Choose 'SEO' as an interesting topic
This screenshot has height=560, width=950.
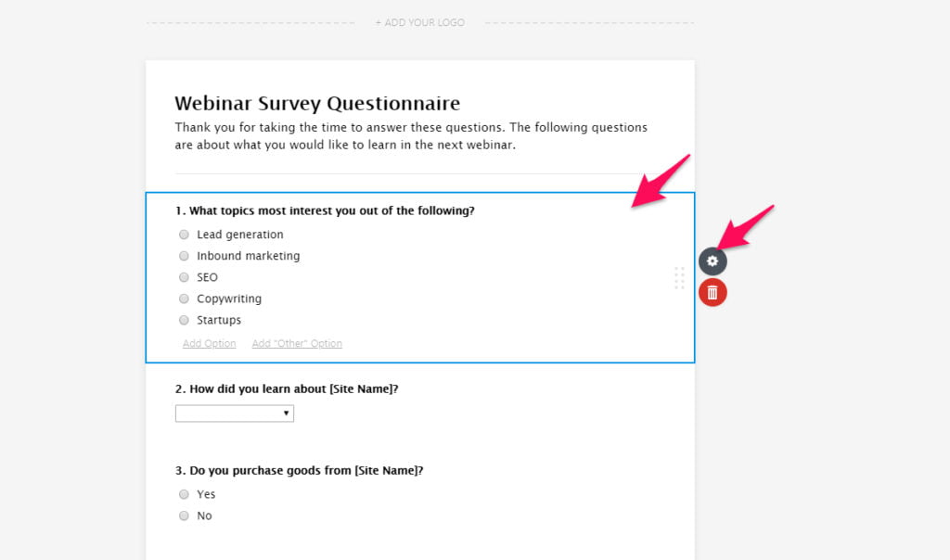click(x=184, y=277)
